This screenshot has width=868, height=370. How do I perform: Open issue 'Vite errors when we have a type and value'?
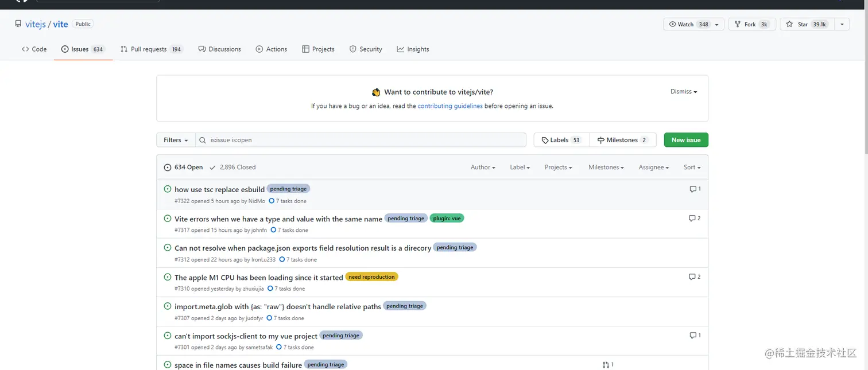coord(278,219)
